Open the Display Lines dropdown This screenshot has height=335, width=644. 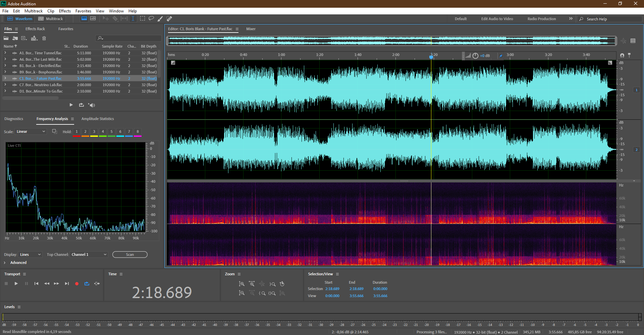[x=30, y=255]
